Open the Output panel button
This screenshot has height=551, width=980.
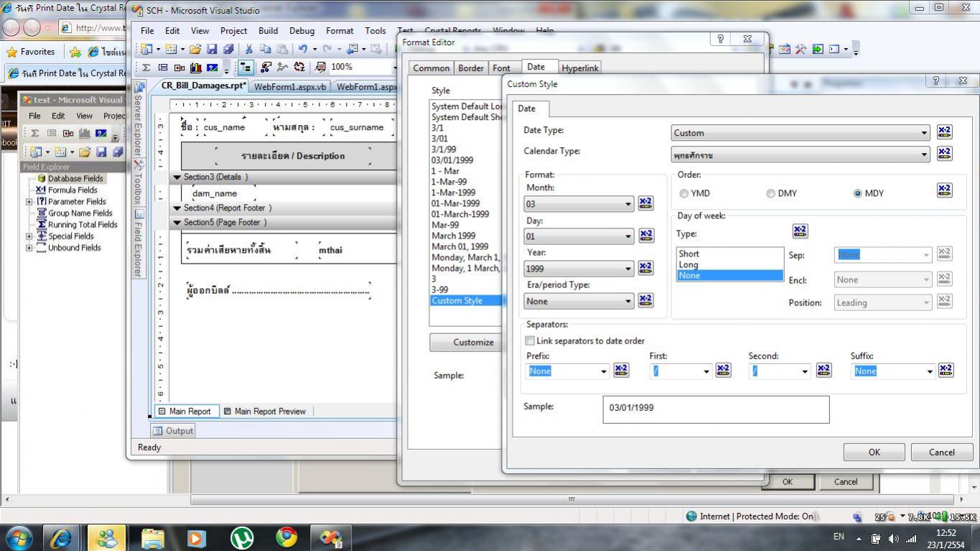pos(173,430)
